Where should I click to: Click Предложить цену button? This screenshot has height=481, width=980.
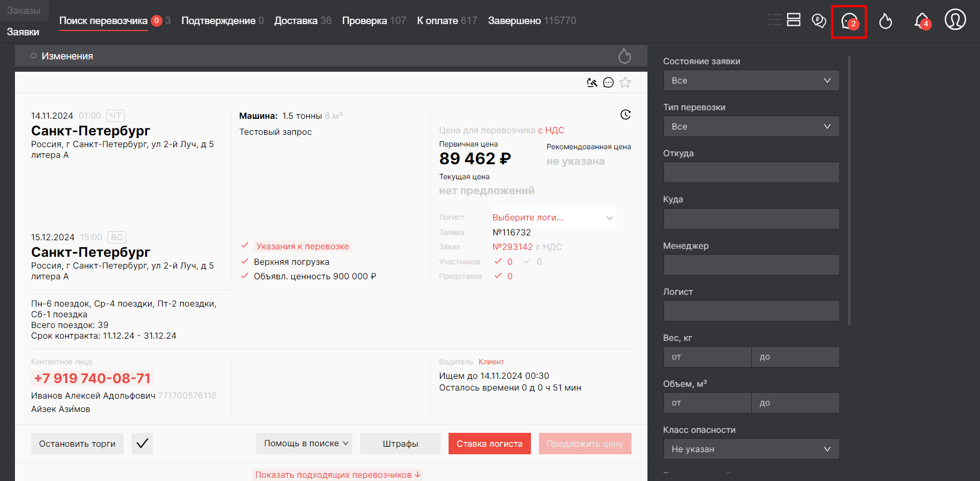(x=585, y=444)
